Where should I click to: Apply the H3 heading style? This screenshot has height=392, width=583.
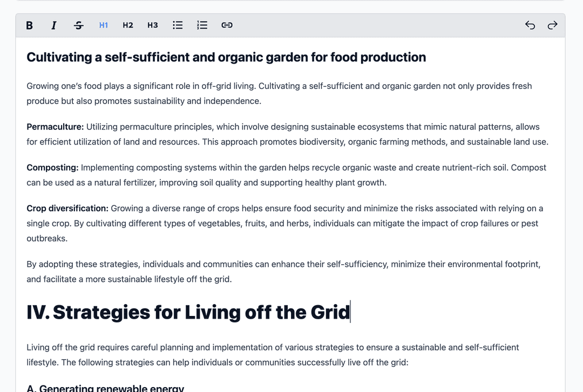click(x=153, y=25)
